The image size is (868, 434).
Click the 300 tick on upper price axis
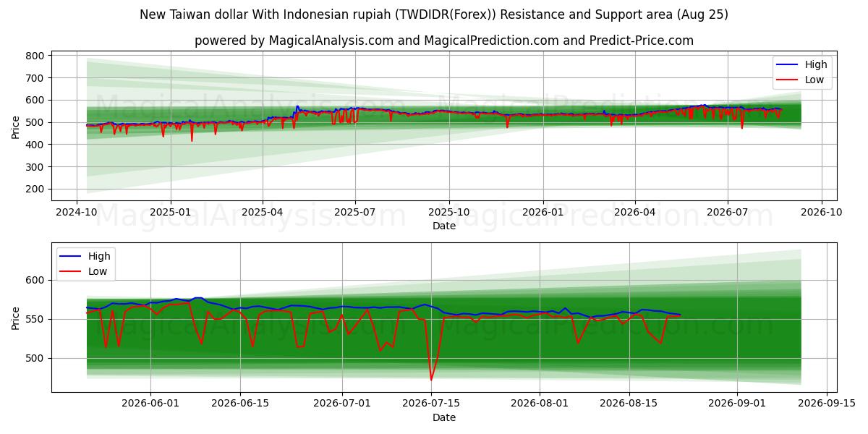click(35, 167)
